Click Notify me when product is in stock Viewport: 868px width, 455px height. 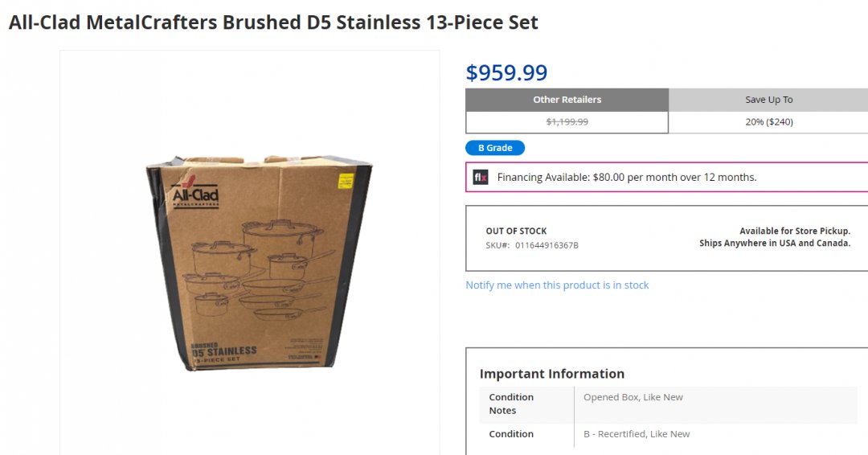(x=557, y=285)
